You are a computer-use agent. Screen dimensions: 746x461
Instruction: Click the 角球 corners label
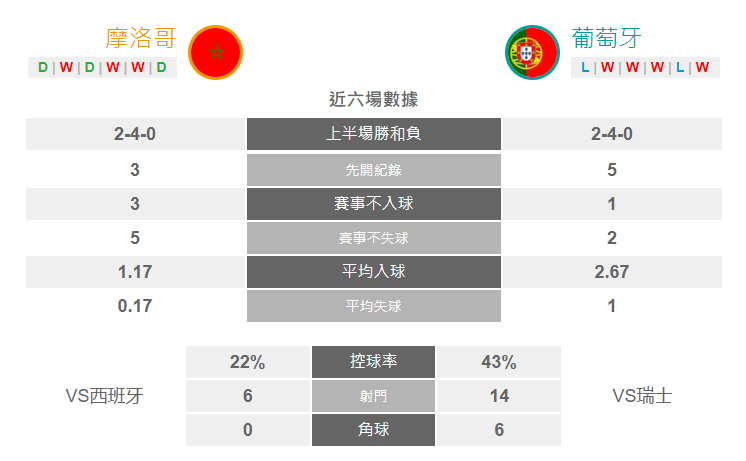tap(373, 430)
